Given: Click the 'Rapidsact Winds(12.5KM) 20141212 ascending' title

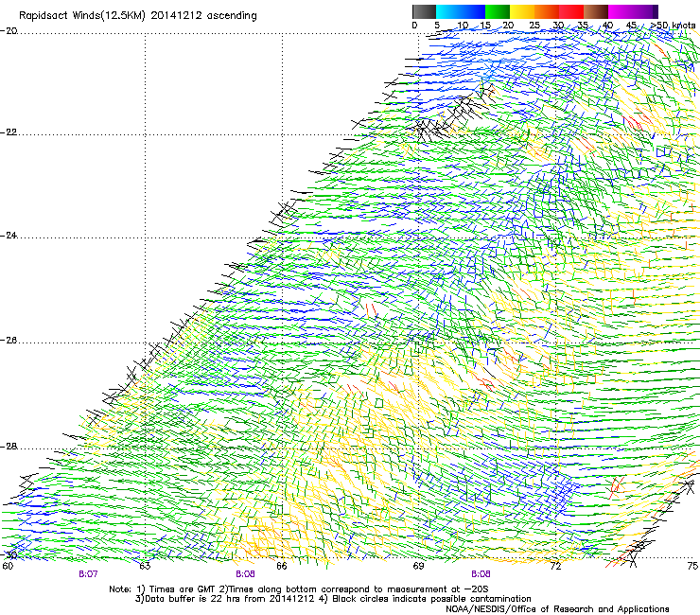Looking at the screenshot, I should point(138,16).
